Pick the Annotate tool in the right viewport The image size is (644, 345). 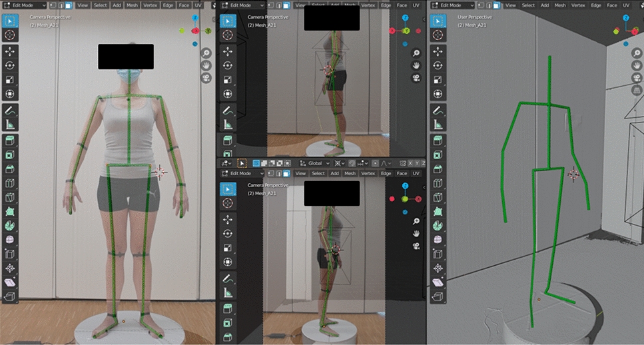[x=438, y=110]
